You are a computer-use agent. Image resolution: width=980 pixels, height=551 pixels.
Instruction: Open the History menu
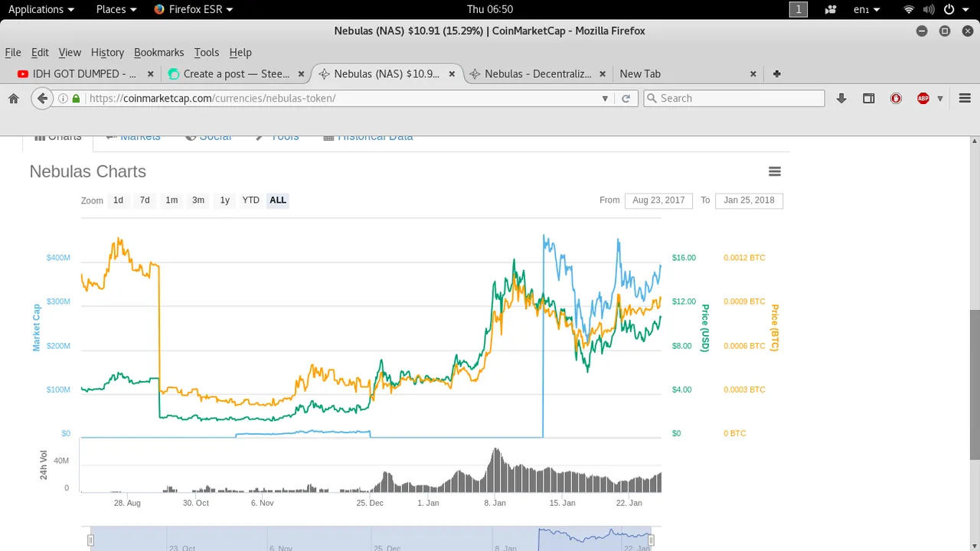click(107, 52)
